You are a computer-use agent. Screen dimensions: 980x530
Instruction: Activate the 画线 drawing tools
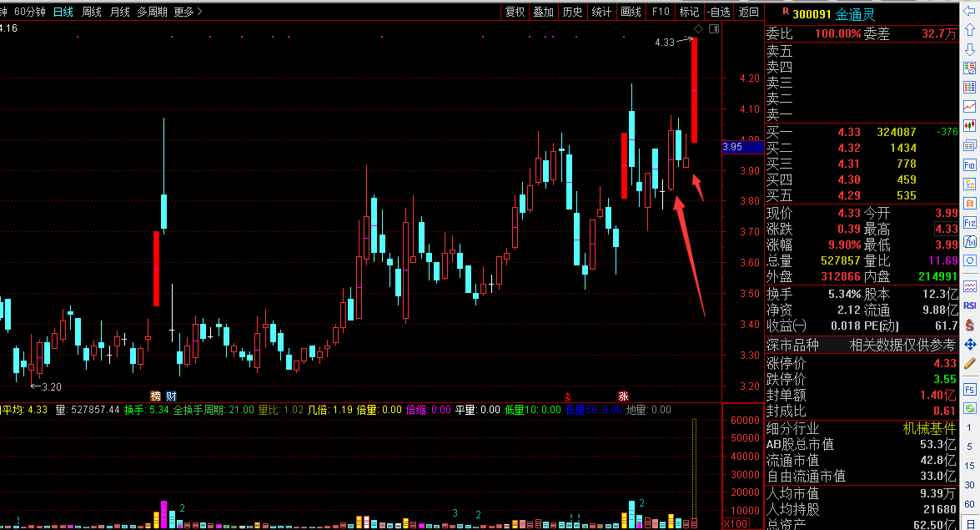631,12
